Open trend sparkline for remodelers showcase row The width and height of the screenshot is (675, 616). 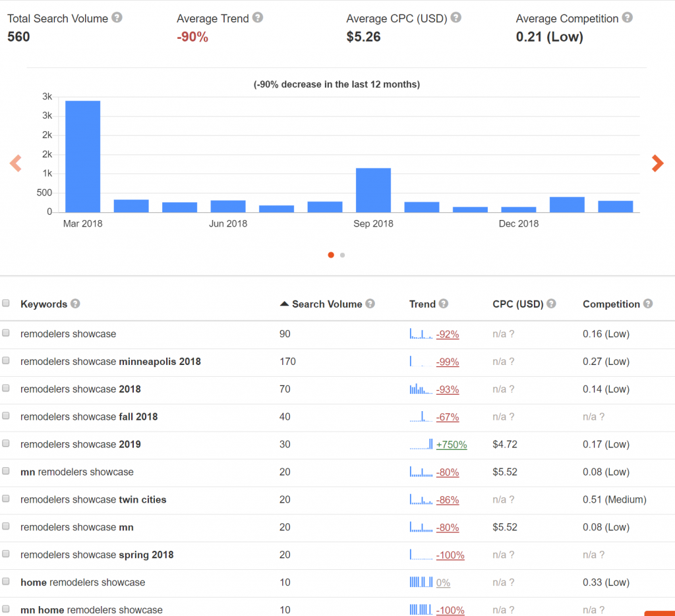(x=421, y=334)
